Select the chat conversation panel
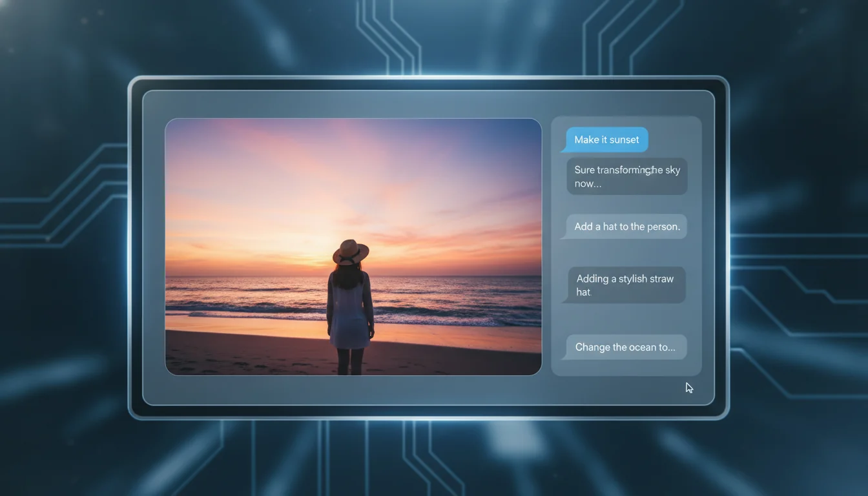Viewport: 868px width, 496px height. [x=625, y=245]
